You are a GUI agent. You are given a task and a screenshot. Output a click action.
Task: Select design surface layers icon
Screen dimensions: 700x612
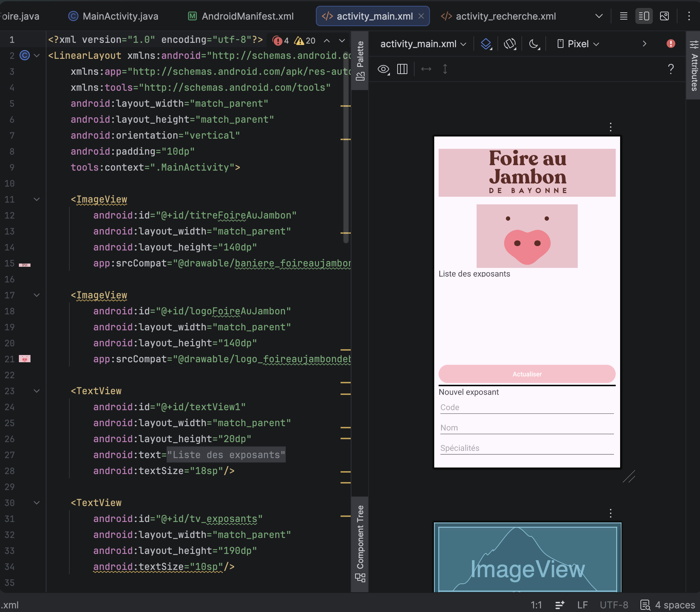[x=486, y=44]
